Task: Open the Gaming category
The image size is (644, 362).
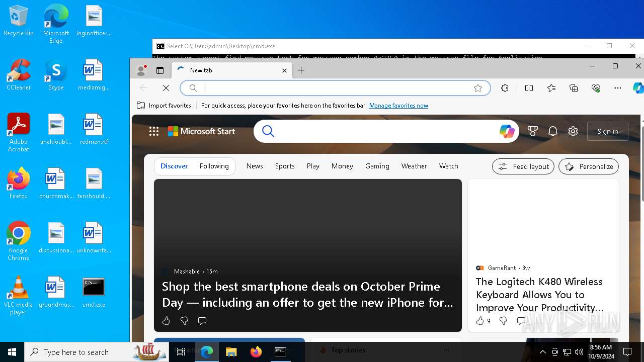Action: coord(377,166)
